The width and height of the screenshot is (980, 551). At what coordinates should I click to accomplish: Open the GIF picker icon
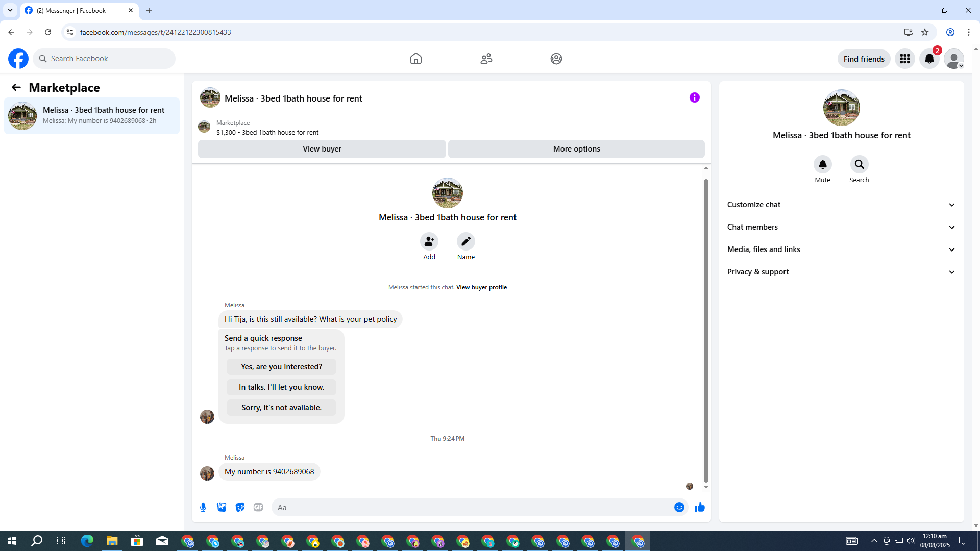click(258, 507)
